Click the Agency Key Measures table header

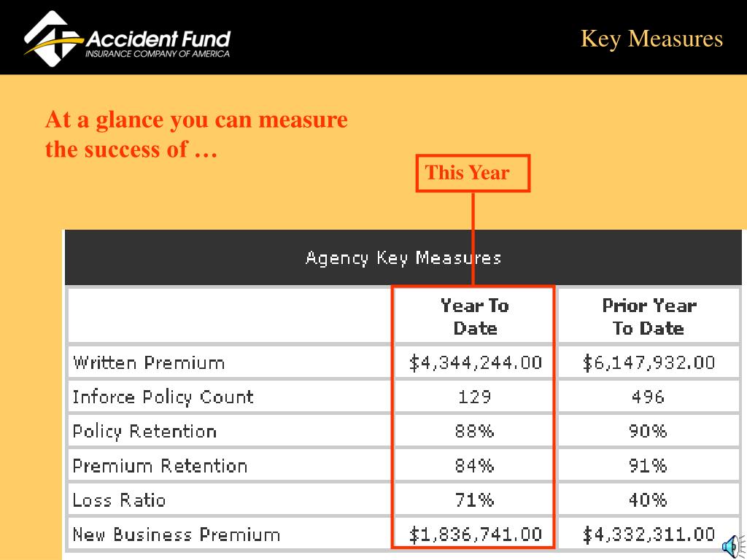click(x=403, y=257)
